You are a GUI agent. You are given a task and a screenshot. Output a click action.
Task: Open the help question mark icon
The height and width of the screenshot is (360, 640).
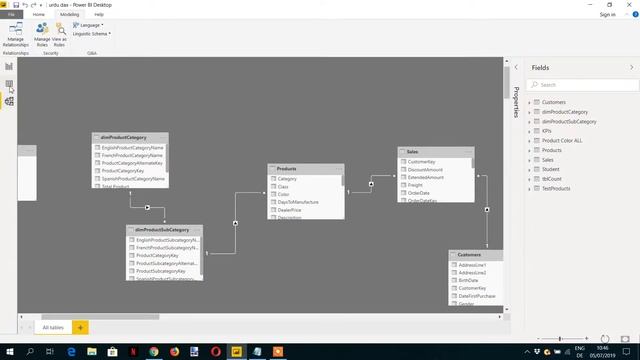coord(635,14)
